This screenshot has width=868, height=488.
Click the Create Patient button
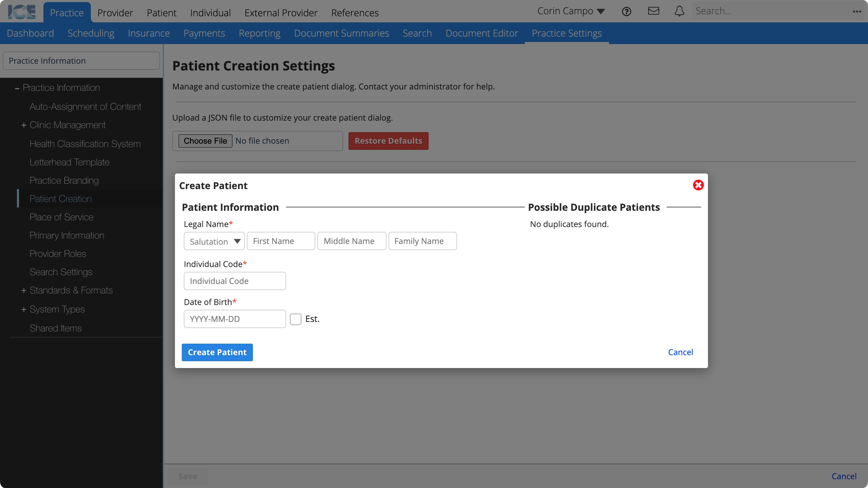(x=217, y=352)
